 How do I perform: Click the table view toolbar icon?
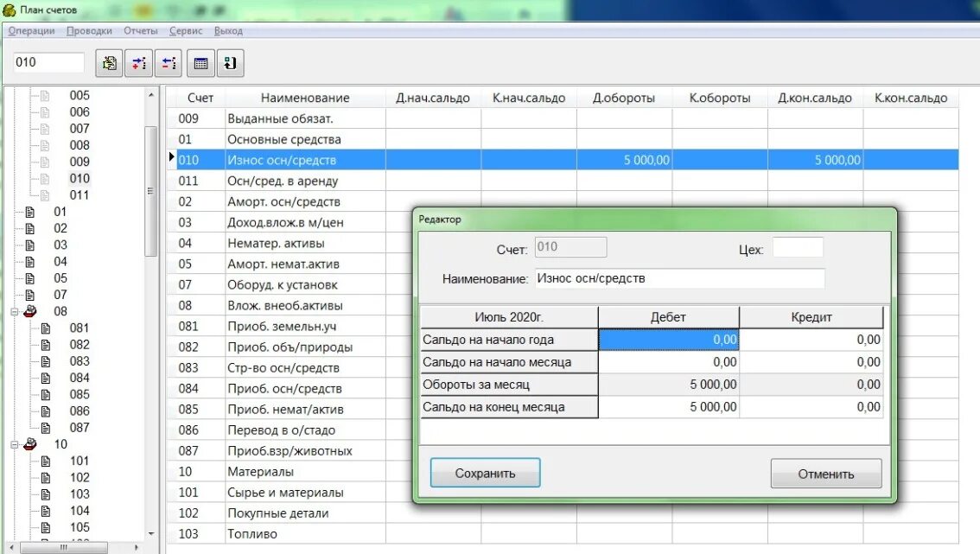pyautogui.click(x=200, y=63)
